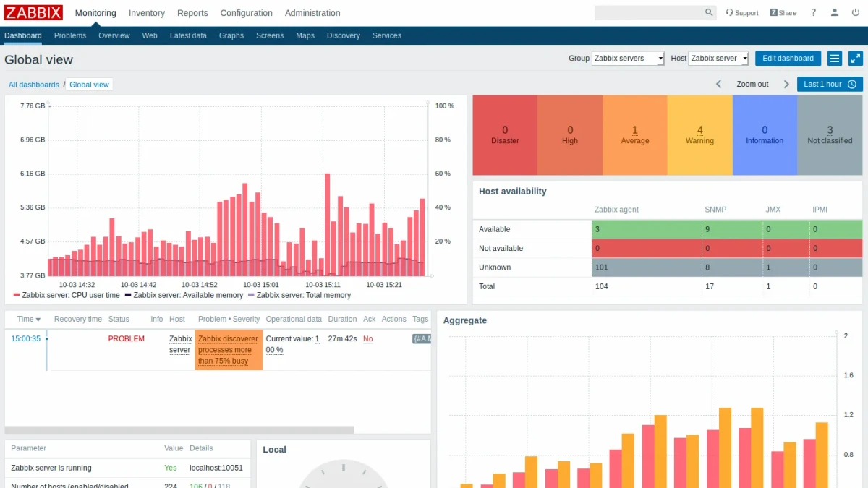Switch to the Graphs tab
This screenshot has height=488, width=868.
click(231, 35)
